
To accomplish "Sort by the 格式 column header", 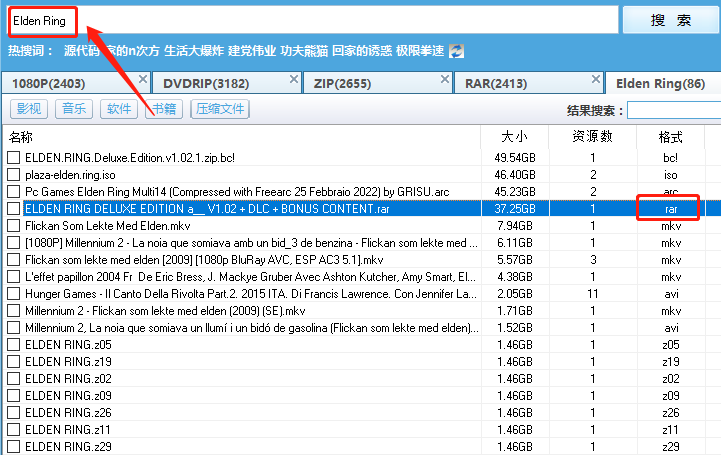I will click(x=670, y=137).
